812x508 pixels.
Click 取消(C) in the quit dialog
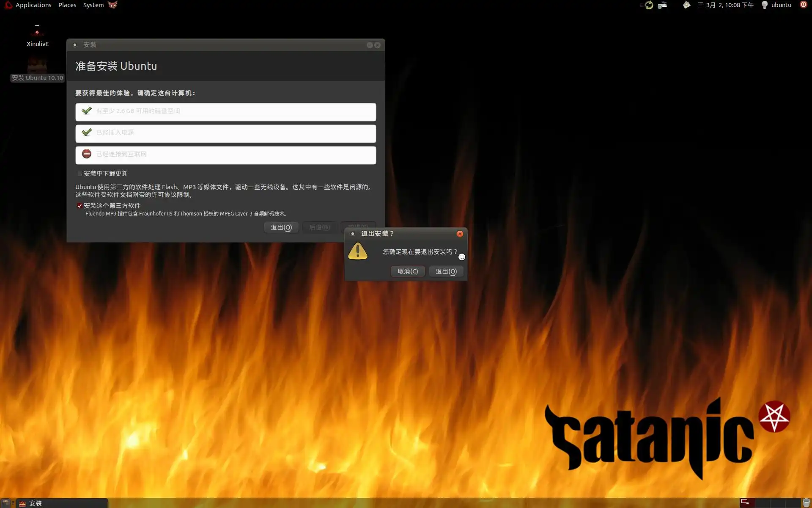pyautogui.click(x=408, y=271)
